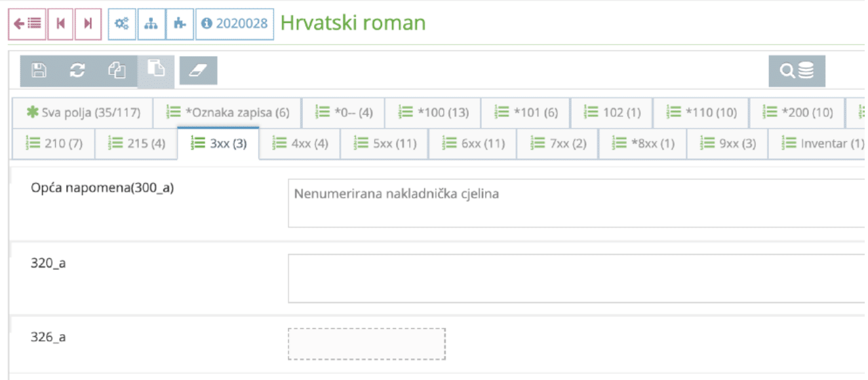Screen dimensions: 868x380
Task: Click inside the empty 320_a field
Action: (459, 277)
